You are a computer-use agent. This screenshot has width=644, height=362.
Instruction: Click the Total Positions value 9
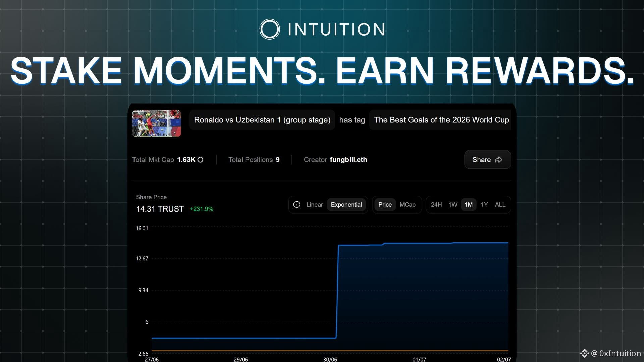point(278,160)
